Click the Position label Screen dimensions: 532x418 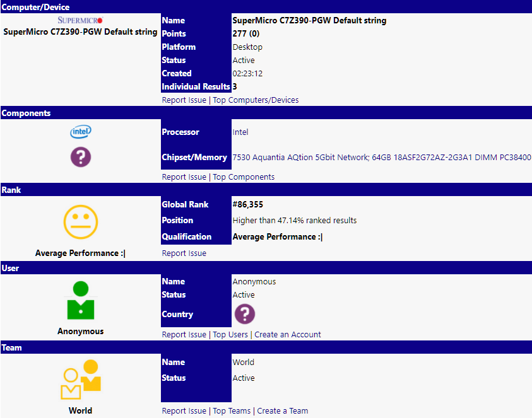(177, 221)
